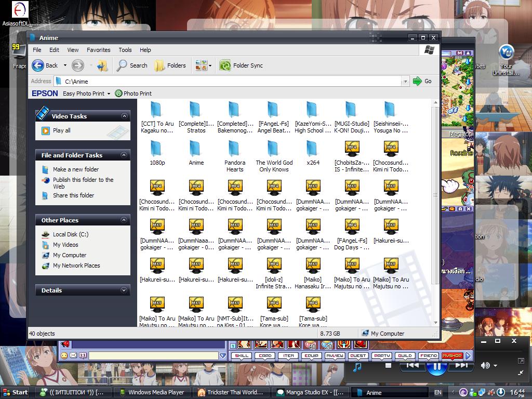Click the scrollbar down arrow in file list
532x399 pixels.
(436, 323)
